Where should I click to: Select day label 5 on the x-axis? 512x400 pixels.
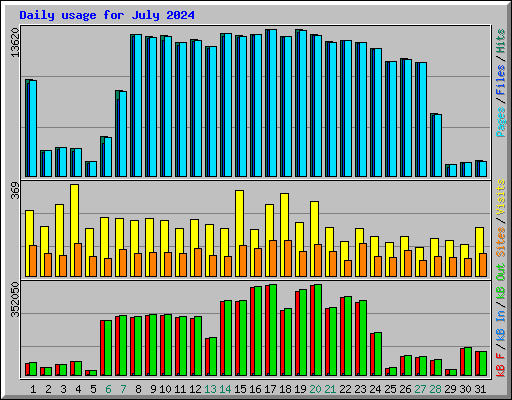(93, 389)
